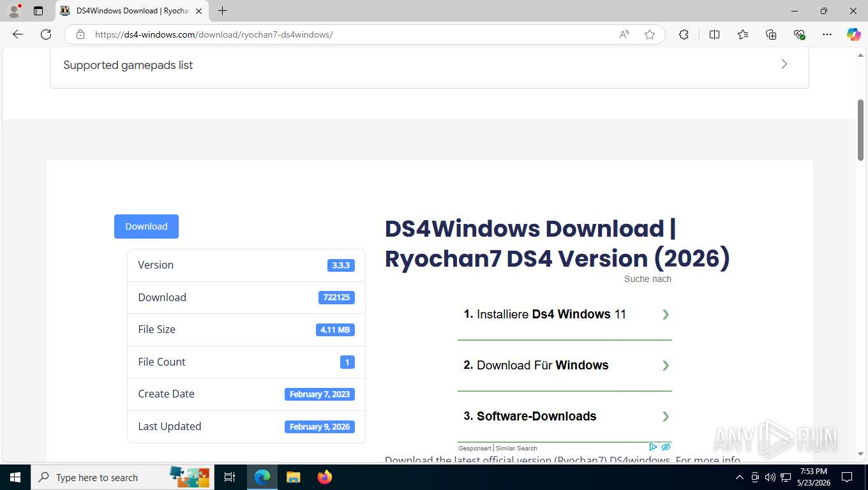The image size is (868, 490).
Task: Open the Extensions puzzle icon
Action: (684, 34)
